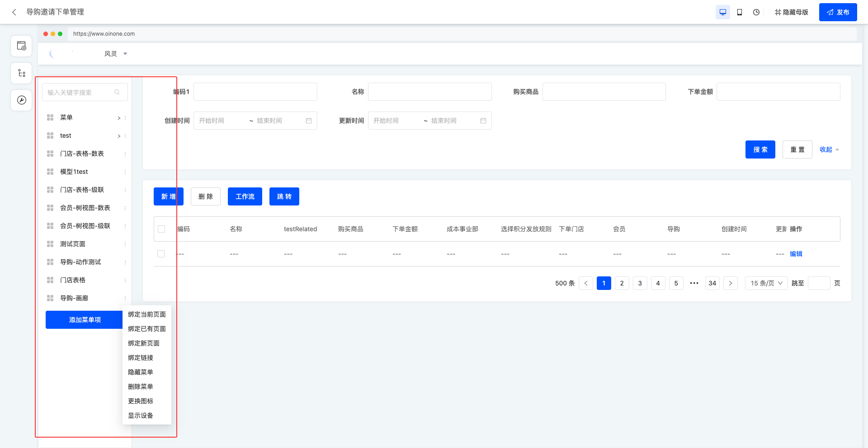The height and width of the screenshot is (448, 868).
Task: Open page settings icon in left rail
Action: tap(21, 46)
